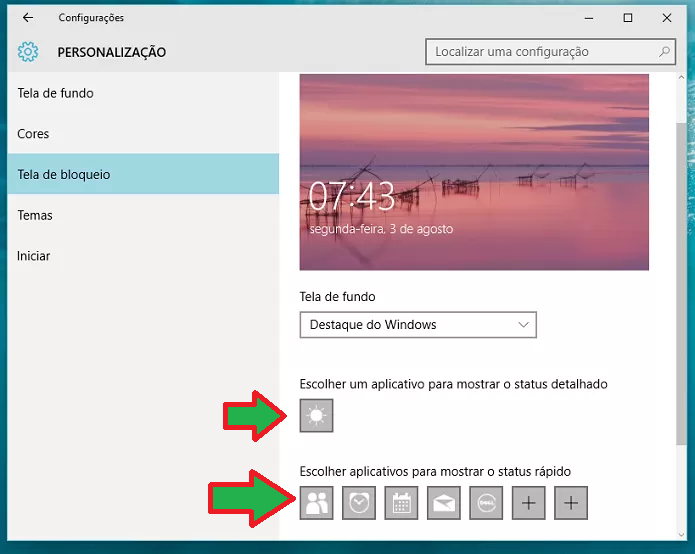Viewport: 695px width, 554px height.
Task: Go to Temas section
Action: [x=143, y=215]
